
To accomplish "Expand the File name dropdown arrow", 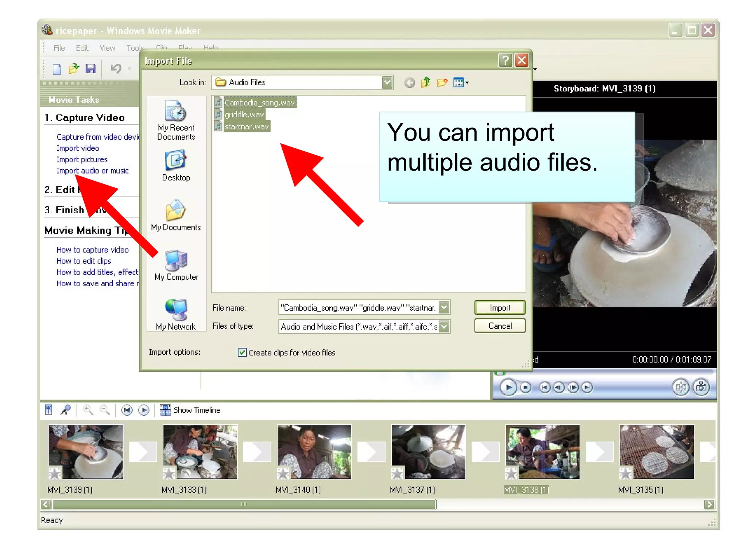I will click(444, 307).
